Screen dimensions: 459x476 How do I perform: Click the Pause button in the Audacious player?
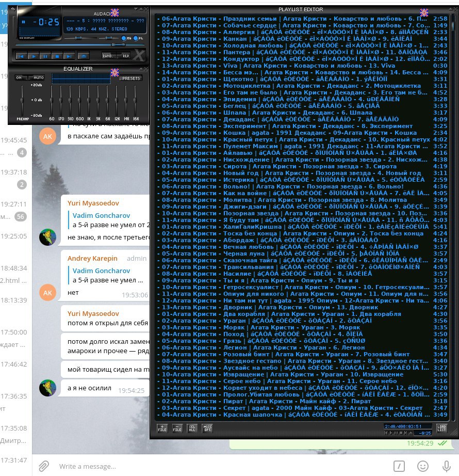45,56
